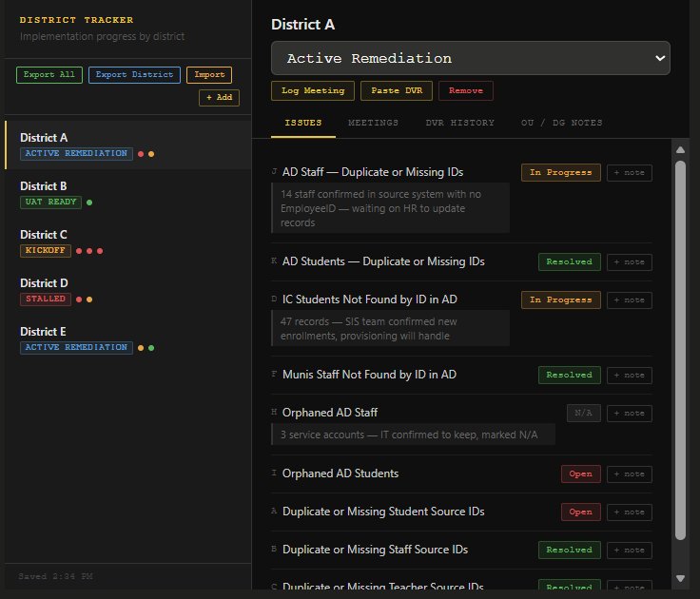Open the DVR History tab
Viewport: 700px width, 599px height.
coord(459,123)
